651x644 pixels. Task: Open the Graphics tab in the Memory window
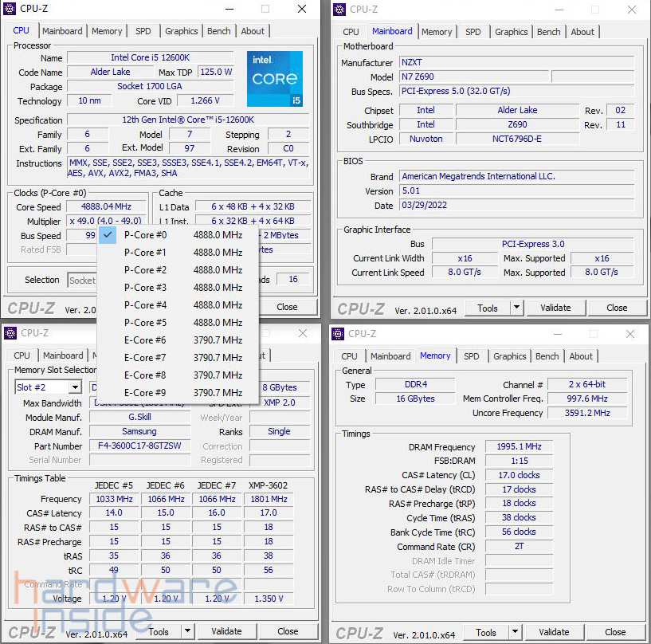(x=509, y=356)
